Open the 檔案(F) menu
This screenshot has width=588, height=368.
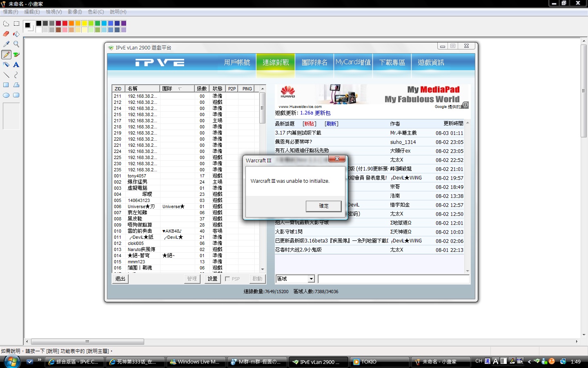pyautogui.click(x=11, y=12)
